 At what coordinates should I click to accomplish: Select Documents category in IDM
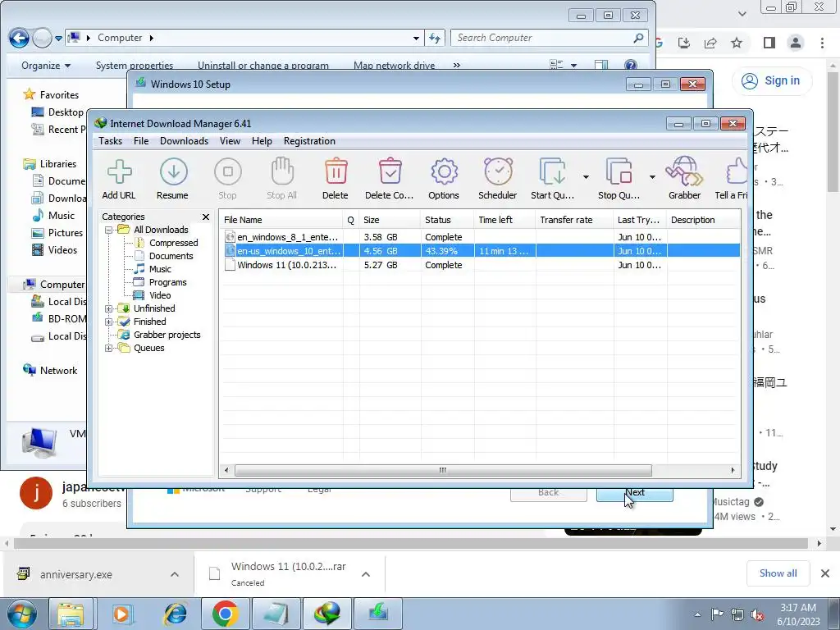point(171,256)
